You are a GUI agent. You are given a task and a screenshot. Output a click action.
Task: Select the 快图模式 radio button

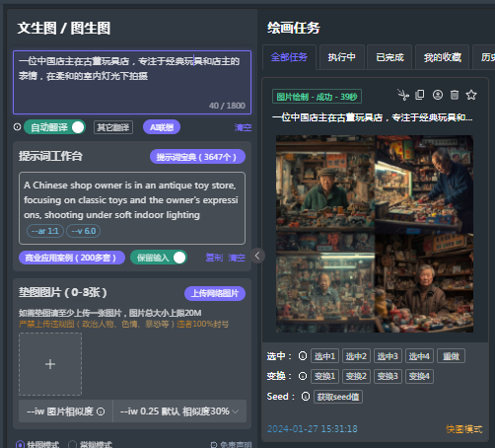point(20,444)
